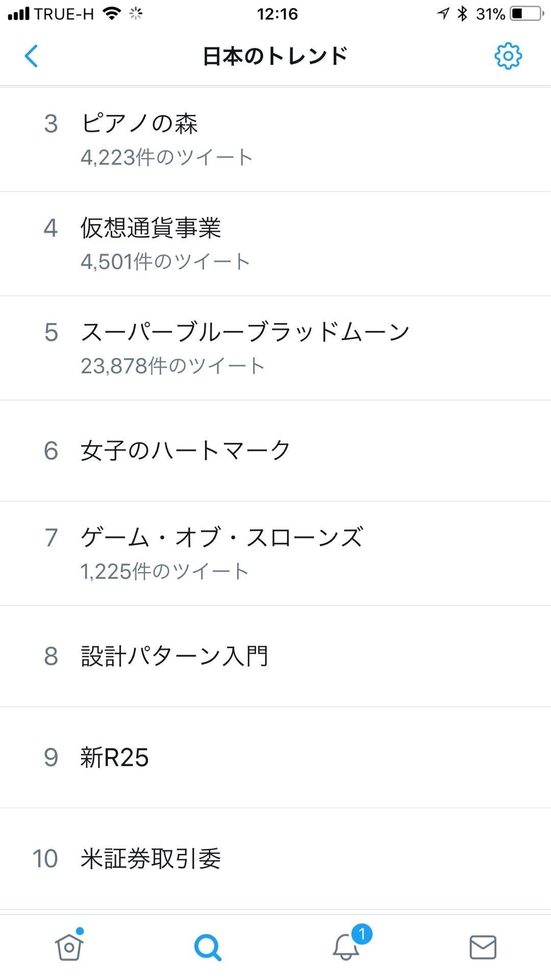Open trend 新R25
551x980 pixels.
(x=275, y=757)
